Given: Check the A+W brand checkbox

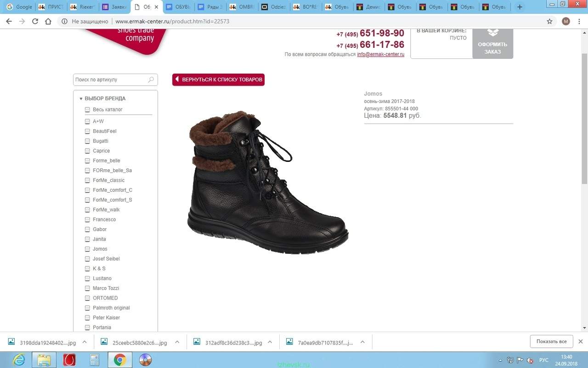Looking at the screenshot, I should [87, 121].
